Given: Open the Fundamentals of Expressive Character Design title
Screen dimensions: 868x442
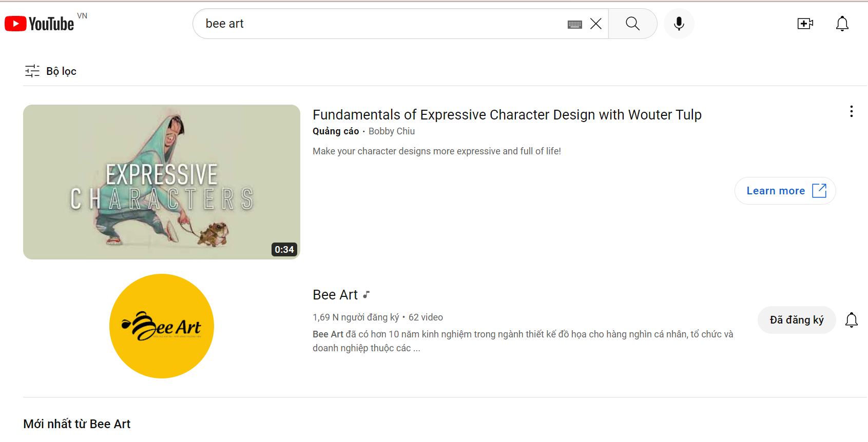Looking at the screenshot, I should (x=507, y=114).
